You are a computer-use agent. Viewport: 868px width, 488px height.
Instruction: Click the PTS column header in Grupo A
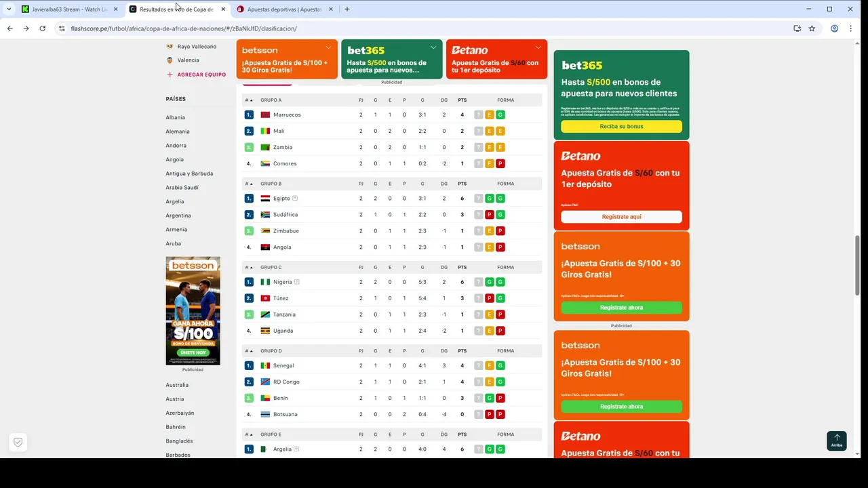pyautogui.click(x=462, y=100)
